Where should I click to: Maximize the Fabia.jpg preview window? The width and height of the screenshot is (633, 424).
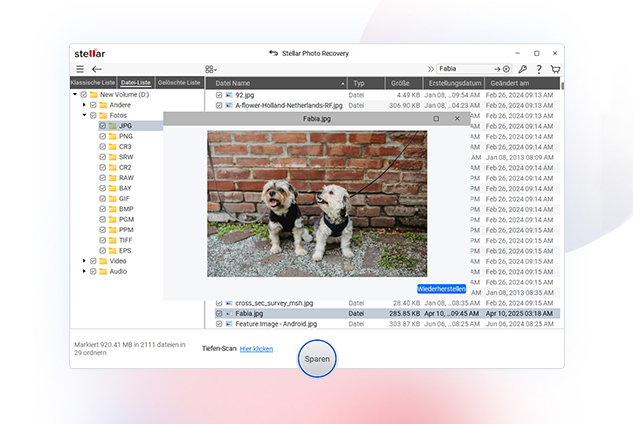pos(435,118)
